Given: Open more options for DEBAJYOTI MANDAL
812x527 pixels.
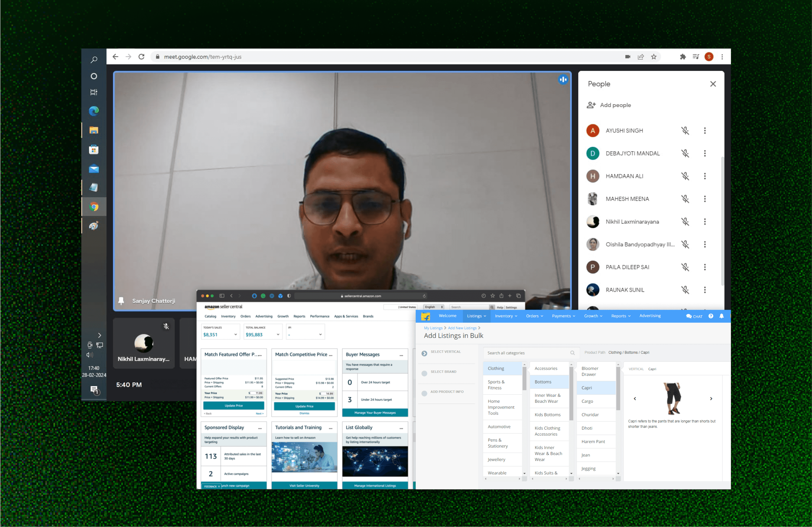Looking at the screenshot, I should click(x=704, y=154).
